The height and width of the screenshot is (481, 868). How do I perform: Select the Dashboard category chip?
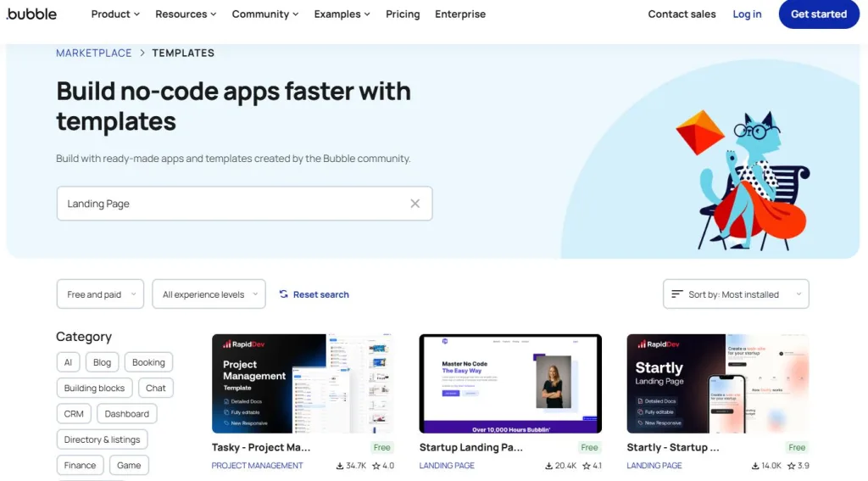pyautogui.click(x=127, y=414)
